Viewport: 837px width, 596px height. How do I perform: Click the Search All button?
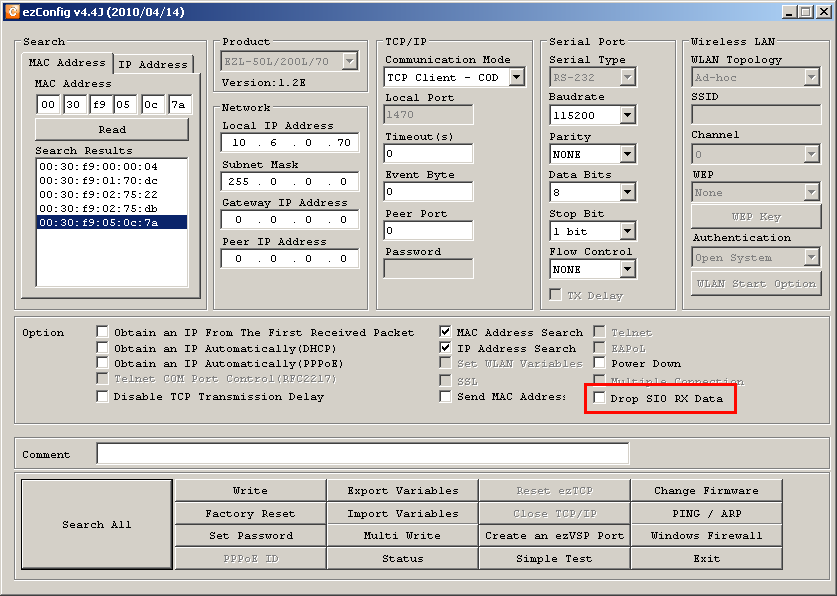coord(97,525)
